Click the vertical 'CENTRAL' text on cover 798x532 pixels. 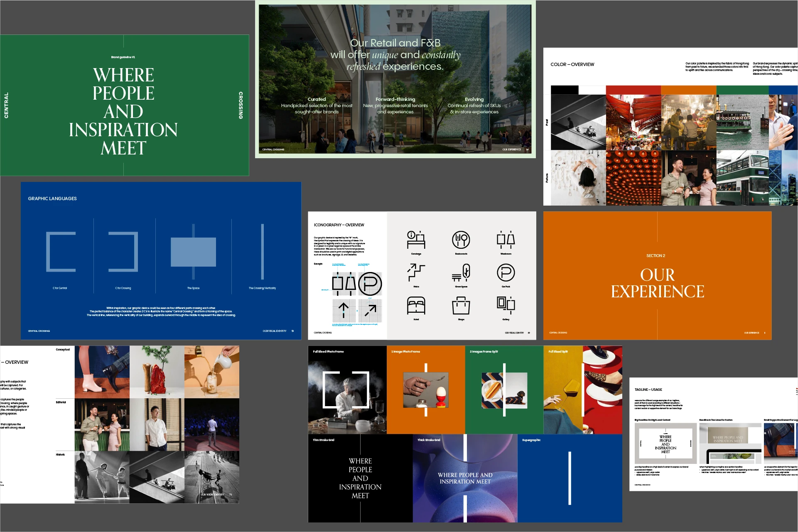(6, 105)
